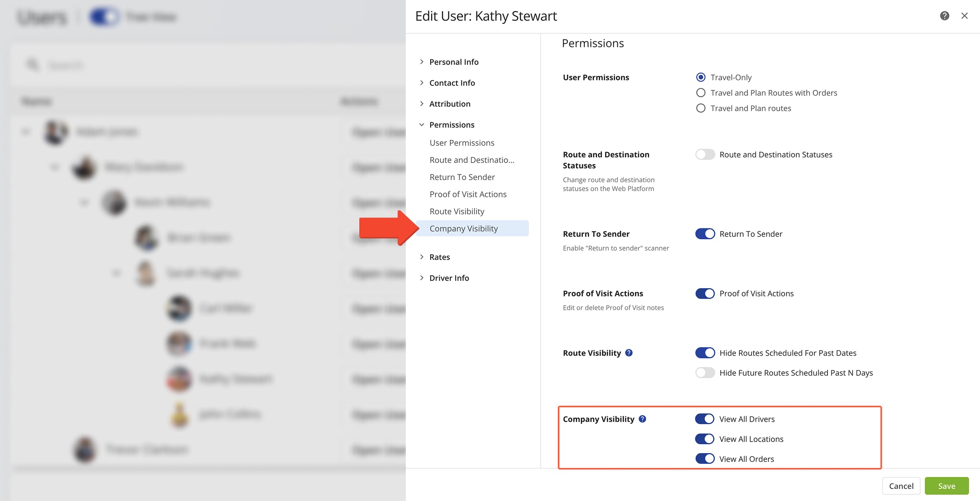The height and width of the screenshot is (501, 980).
Task: Click the search magnifier in the Users list
Action: coord(32,64)
